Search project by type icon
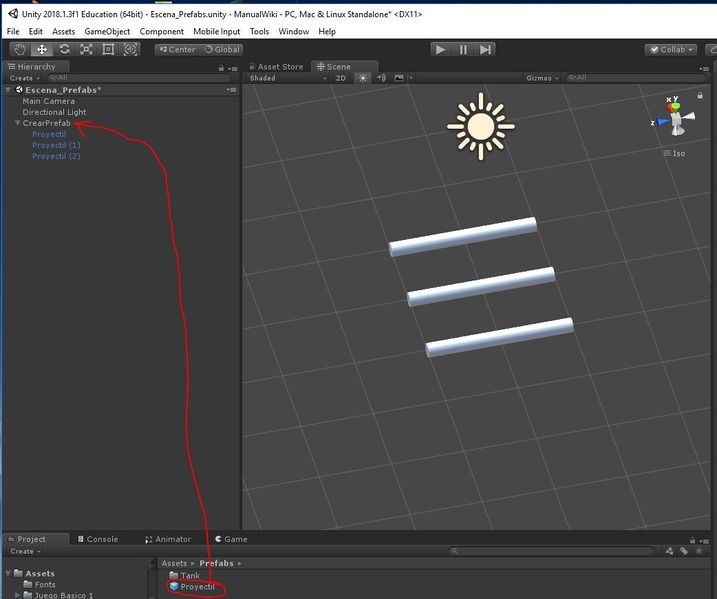 click(x=669, y=551)
